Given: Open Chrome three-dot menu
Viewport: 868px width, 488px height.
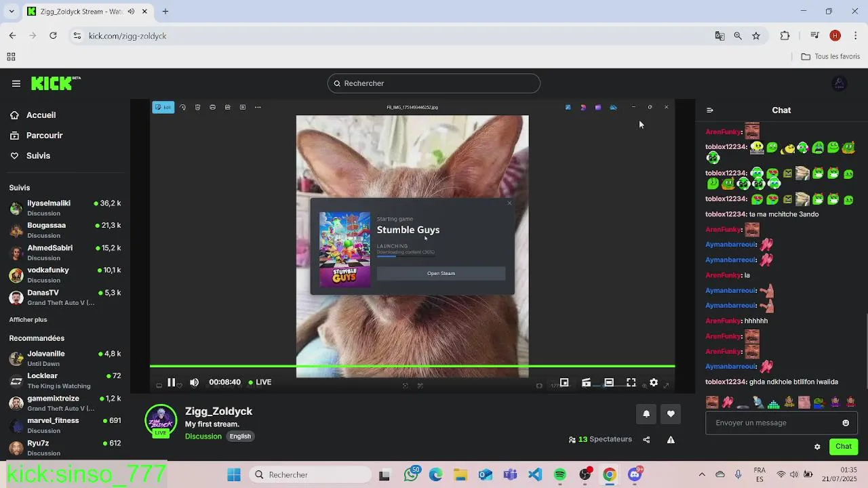Looking at the screenshot, I should pos(855,36).
